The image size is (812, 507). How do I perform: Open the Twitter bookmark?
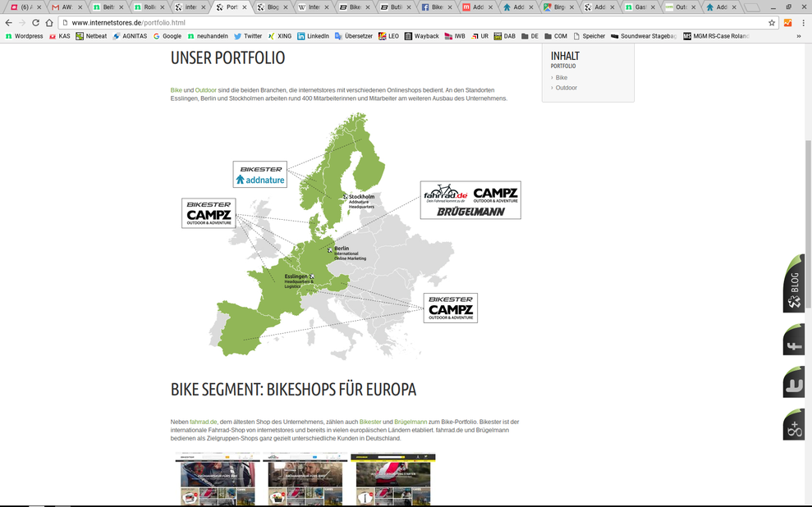tap(248, 36)
